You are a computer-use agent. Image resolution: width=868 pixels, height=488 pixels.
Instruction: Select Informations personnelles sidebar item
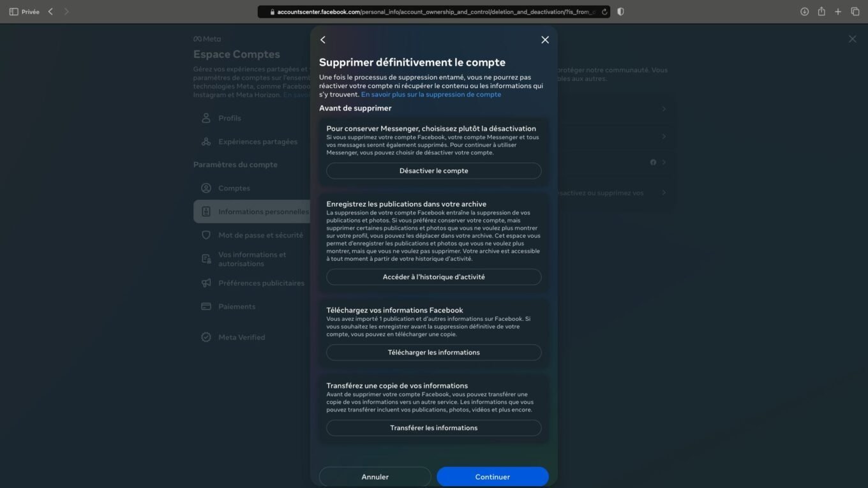pyautogui.click(x=252, y=212)
